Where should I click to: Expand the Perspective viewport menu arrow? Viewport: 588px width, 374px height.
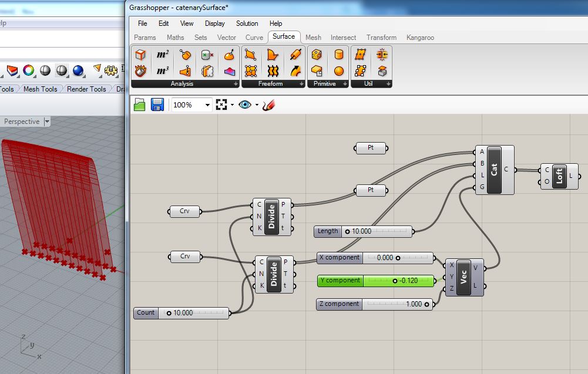(x=47, y=122)
